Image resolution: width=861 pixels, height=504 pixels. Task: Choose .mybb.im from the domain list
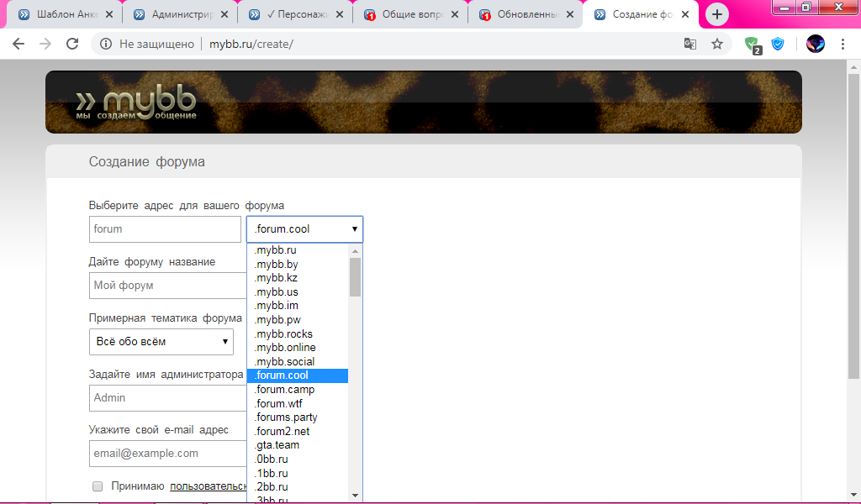click(x=297, y=306)
